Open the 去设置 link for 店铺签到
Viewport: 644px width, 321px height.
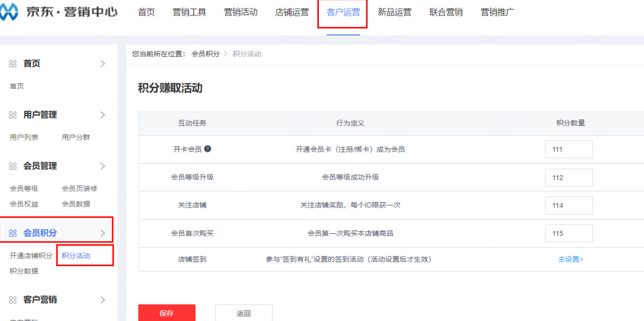571,259
